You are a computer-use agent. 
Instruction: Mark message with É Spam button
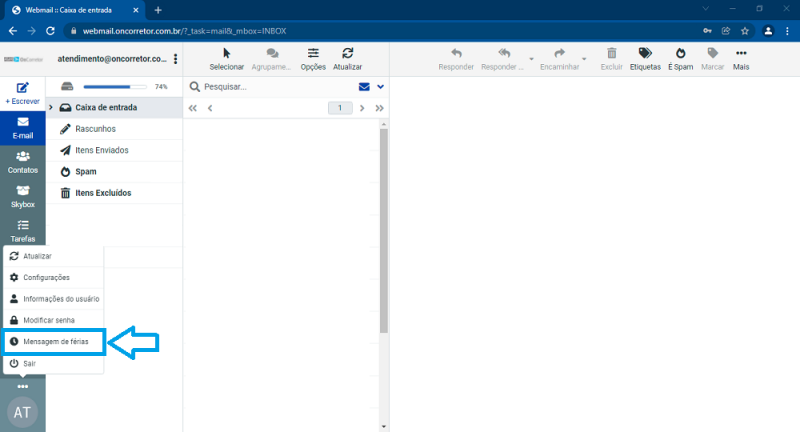click(681, 59)
